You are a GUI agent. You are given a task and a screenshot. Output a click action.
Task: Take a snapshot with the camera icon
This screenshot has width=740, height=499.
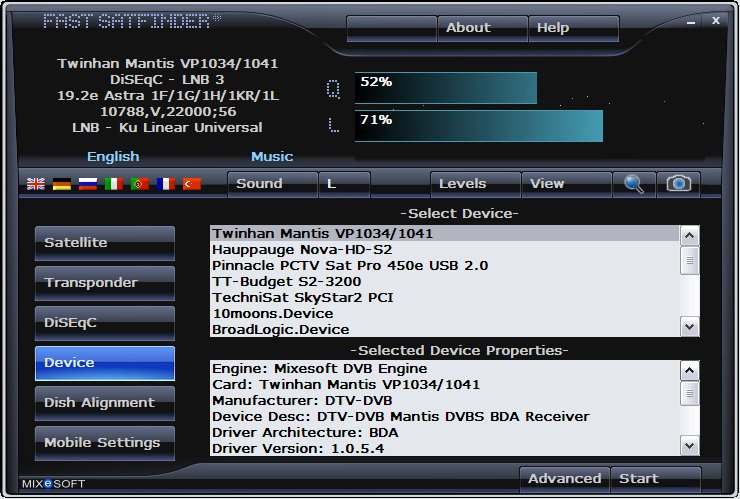tap(679, 184)
